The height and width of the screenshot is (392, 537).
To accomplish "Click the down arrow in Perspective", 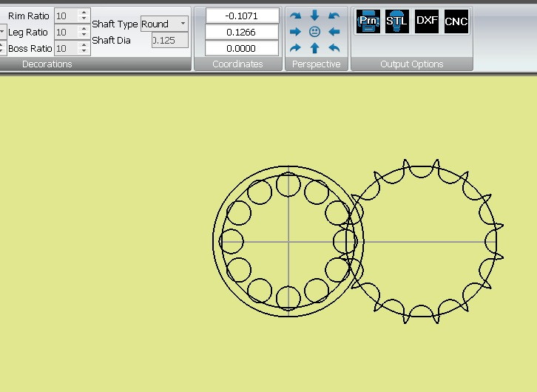I will (x=314, y=16).
